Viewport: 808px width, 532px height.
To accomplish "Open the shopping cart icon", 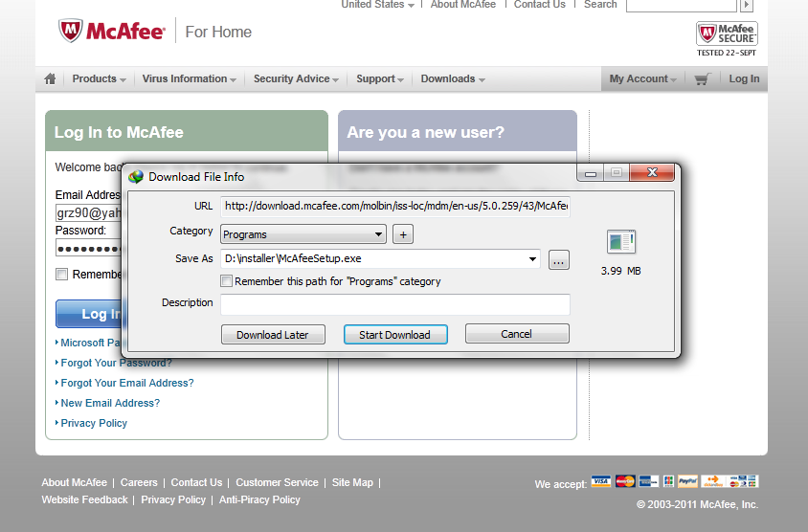I will pyautogui.click(x=703, y=79).
